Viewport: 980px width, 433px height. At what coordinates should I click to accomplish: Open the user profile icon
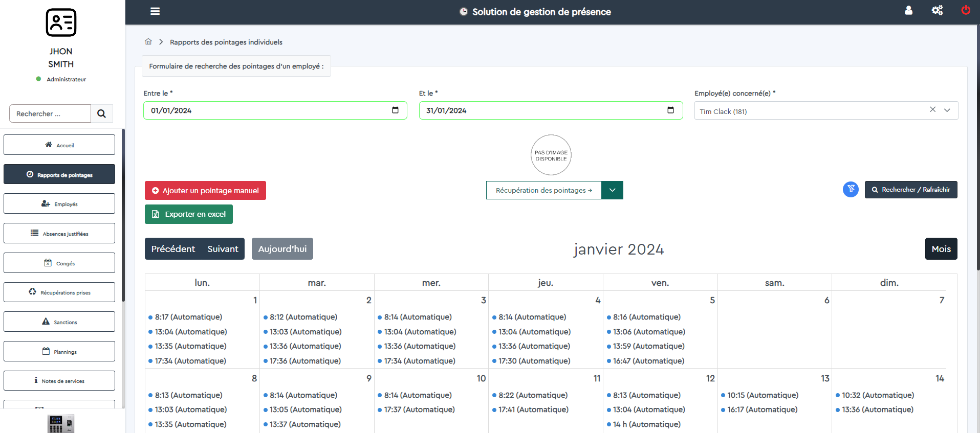click(908, 10)
